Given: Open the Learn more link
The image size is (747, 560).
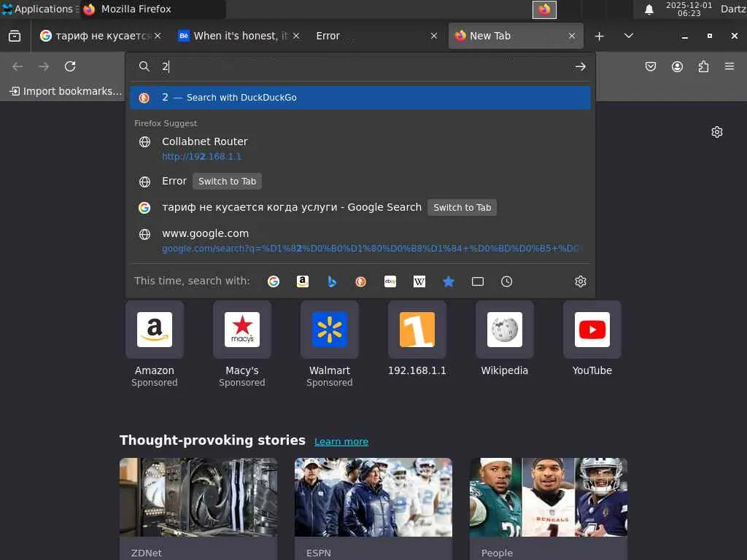Looking at the screenshot, I should coord(341,441).
